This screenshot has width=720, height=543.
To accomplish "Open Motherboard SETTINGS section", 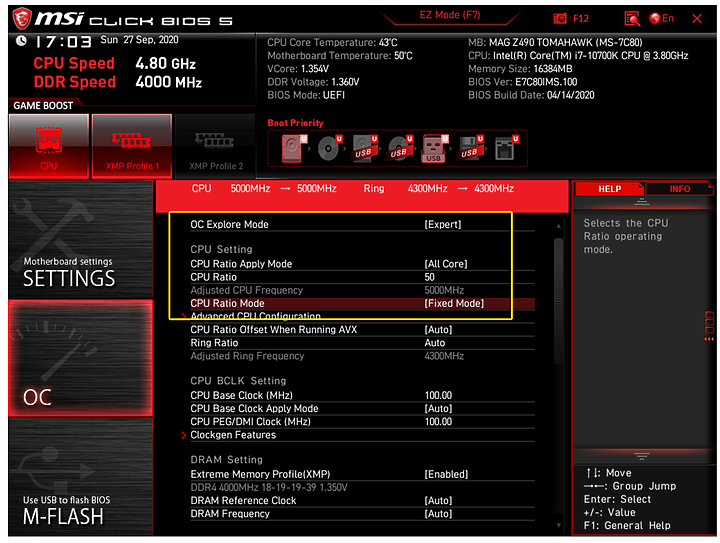I will coord(81,239).
